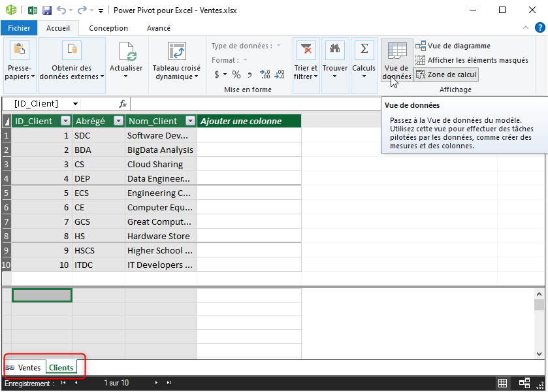This screenshot has width=548, height=392.
Task: Click cell 'Cloud Sharing'
Action: pos(161,164)
